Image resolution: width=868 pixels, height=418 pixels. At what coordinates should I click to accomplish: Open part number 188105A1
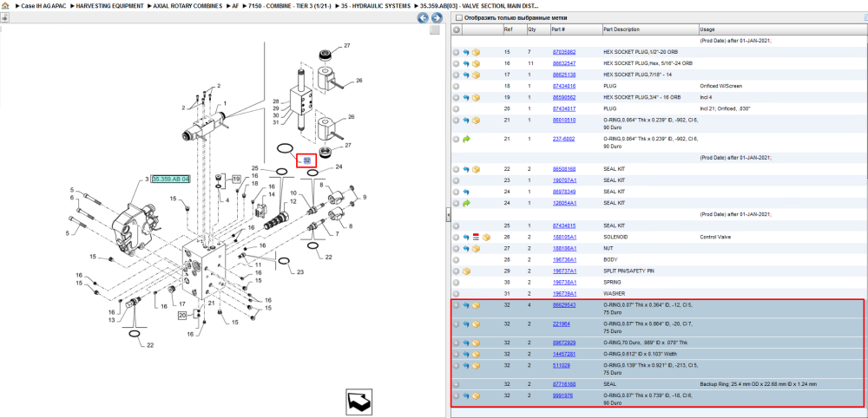563,237
